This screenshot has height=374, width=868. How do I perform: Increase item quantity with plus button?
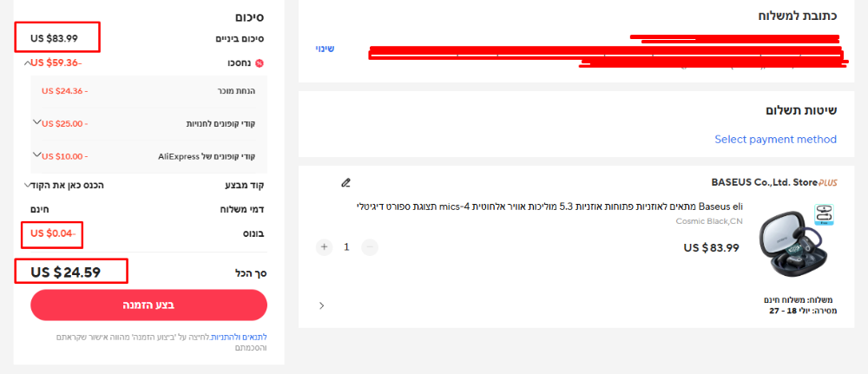point(325,247)
